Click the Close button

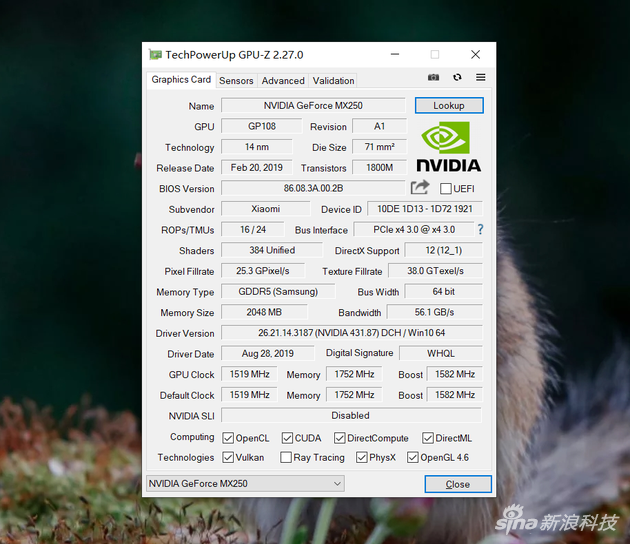click(458, 484)
